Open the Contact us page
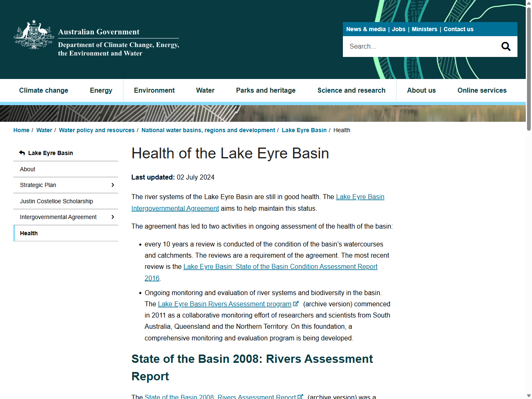 point(458,29)
